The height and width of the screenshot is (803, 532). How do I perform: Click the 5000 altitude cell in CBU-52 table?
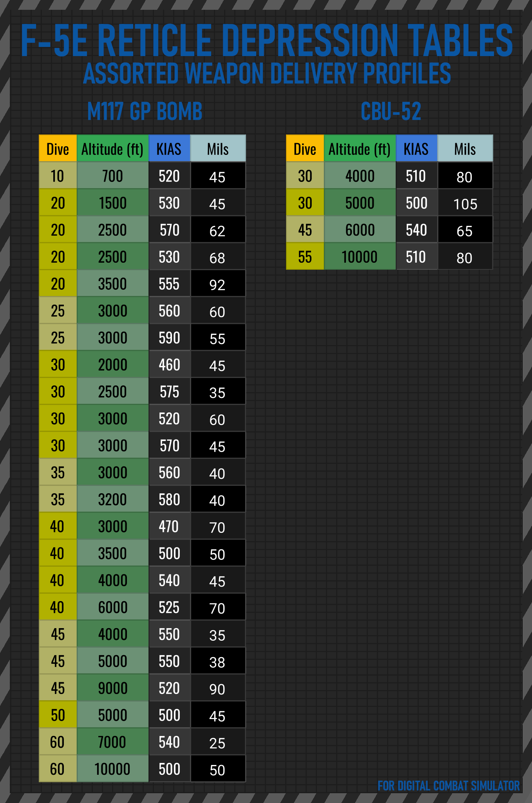point(360,203)
